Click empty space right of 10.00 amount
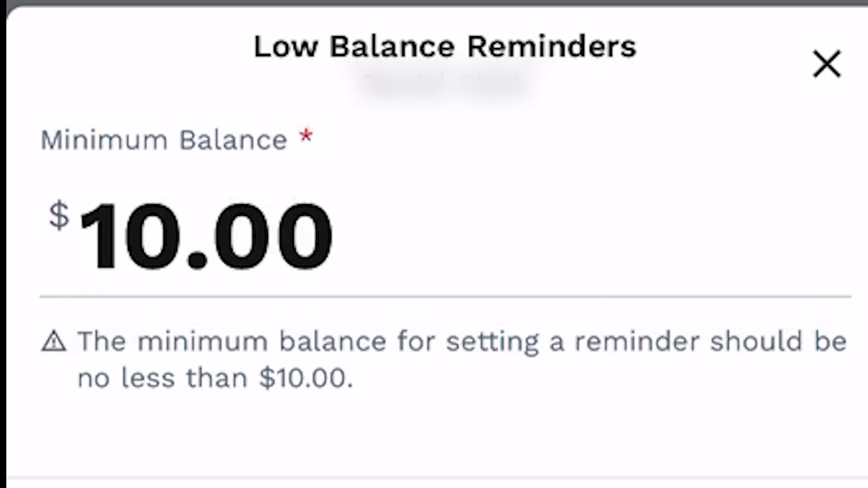The image size is (868, 488). point(588,236)
